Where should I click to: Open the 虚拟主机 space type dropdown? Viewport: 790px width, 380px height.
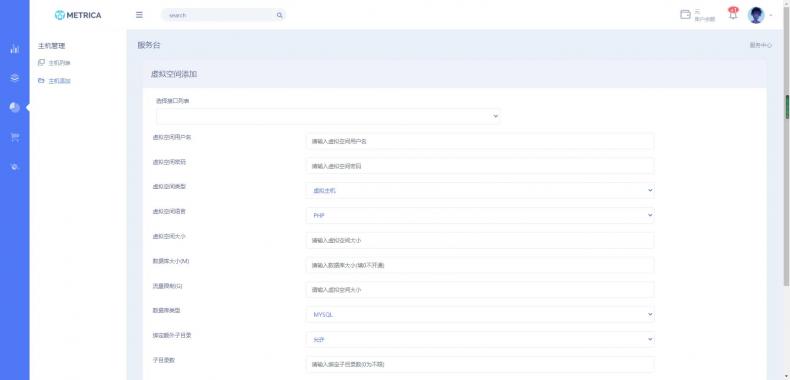click(x=480, y=191)
